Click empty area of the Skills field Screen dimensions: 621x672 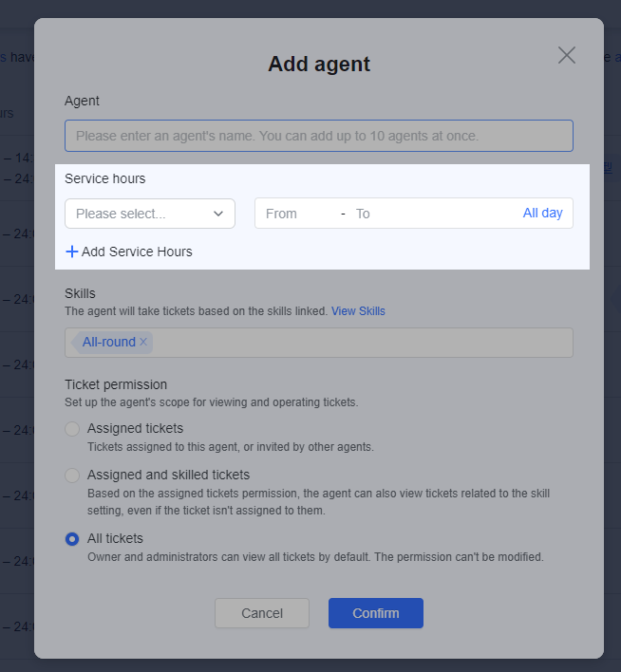[361, 343]
